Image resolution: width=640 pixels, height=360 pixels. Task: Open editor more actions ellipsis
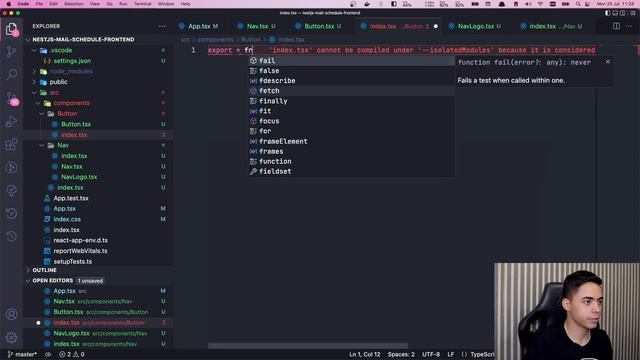[629, 26]
